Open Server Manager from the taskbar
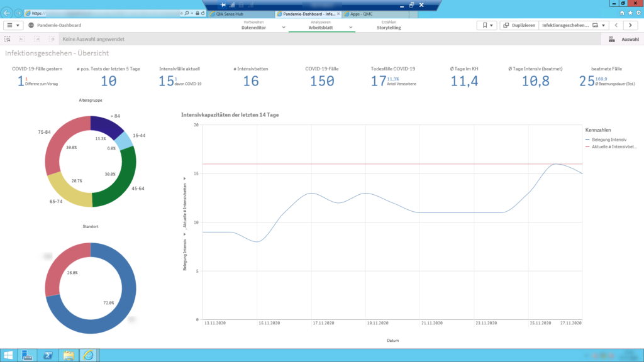Viewport: 644px width, 362px height. pyautogui.click(x=27, y=356)
